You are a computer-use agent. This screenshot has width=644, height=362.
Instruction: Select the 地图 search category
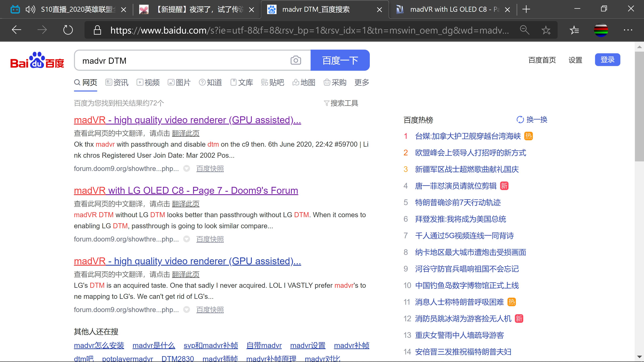pyautogui.click(x=304, y=82)
